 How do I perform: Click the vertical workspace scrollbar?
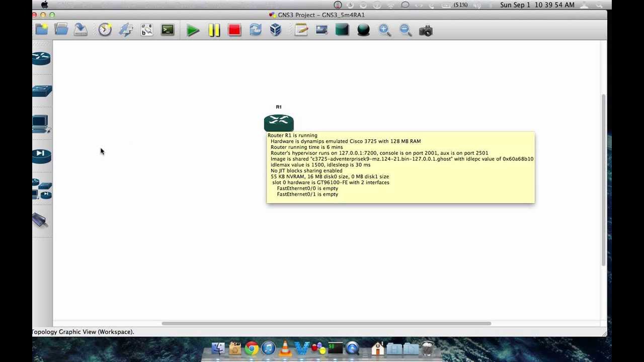click(604, 179)
